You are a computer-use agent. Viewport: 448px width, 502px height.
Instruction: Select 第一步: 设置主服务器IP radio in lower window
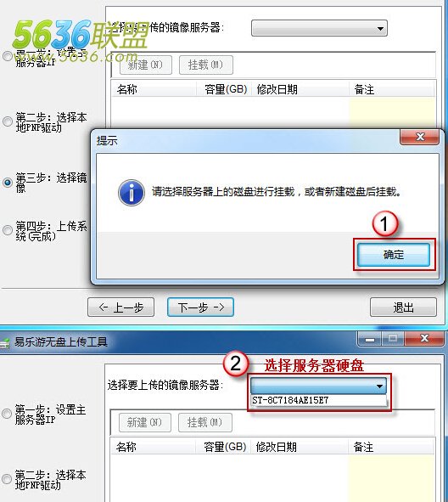(x=7, y=414)
